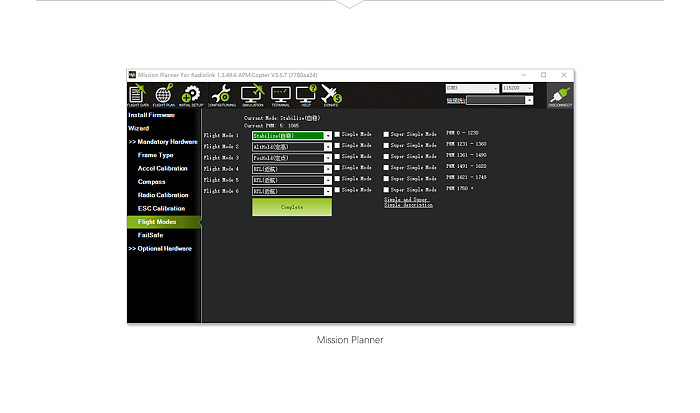This screenshot has width=700, height=413.
Task: Open the Terminal icon
Action: point(280,95)
